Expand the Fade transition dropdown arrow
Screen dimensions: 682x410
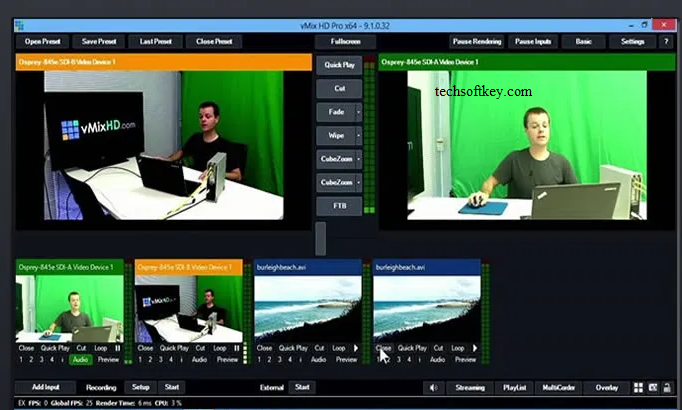(358, 112)
